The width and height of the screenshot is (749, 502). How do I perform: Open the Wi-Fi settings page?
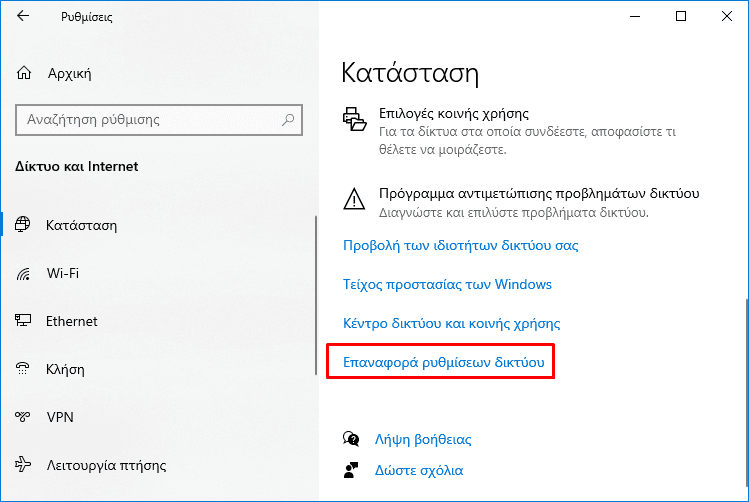62,273
